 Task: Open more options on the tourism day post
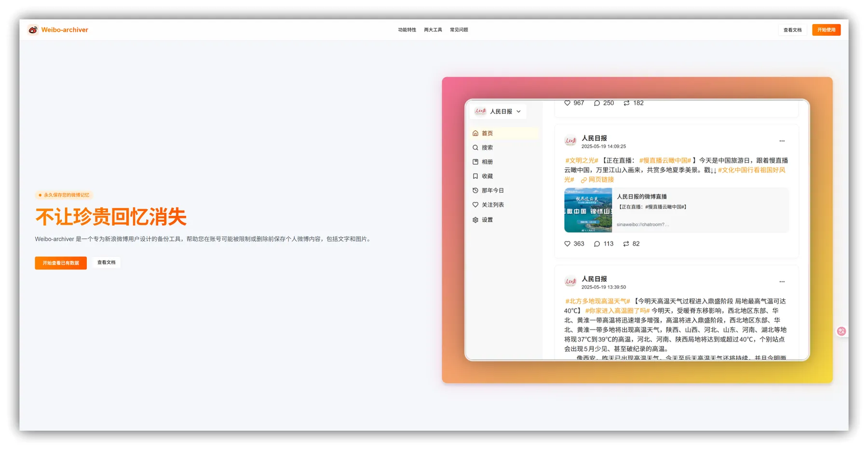pyautogui.click(x=782, y=141)
